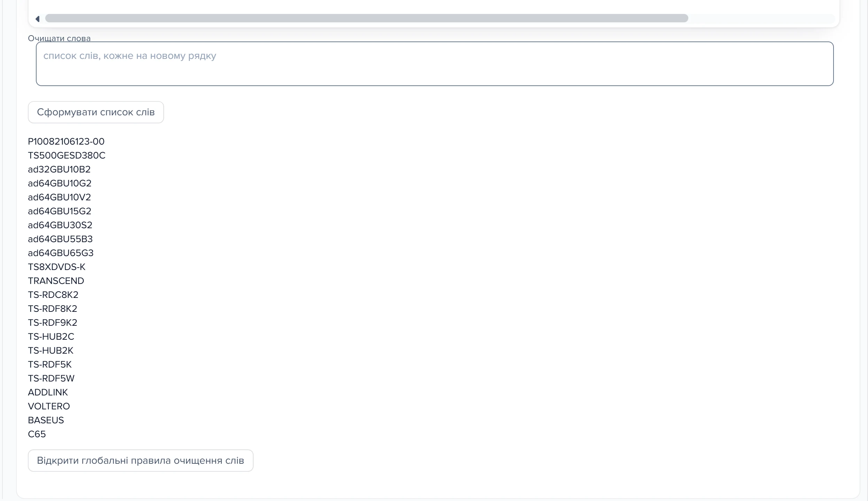Click the ADDLINK word entry

[48, 392]
